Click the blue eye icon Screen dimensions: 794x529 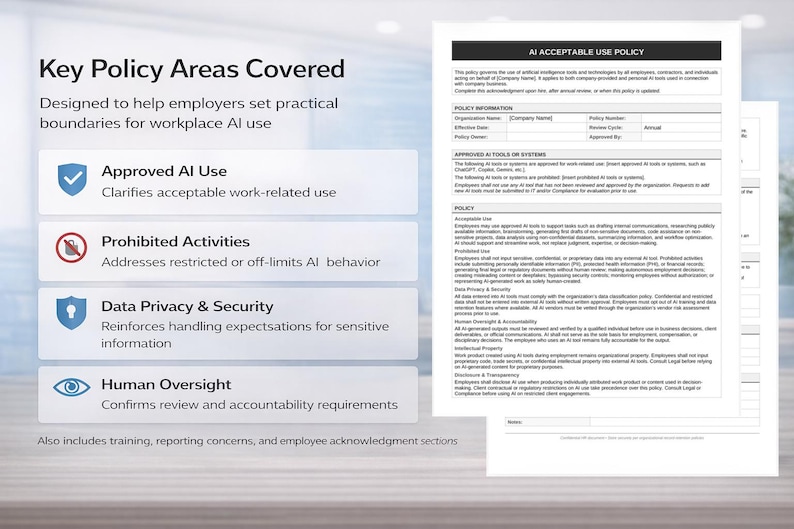point(72,387)
